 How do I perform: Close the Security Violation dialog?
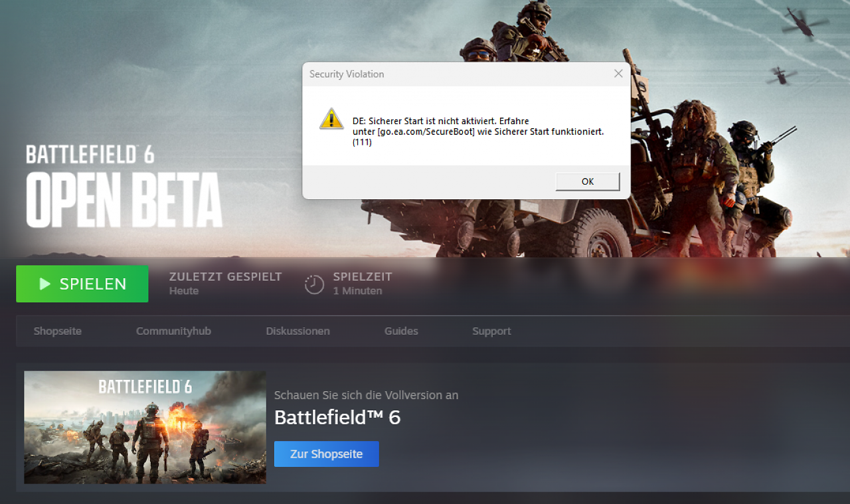(618, 74)
